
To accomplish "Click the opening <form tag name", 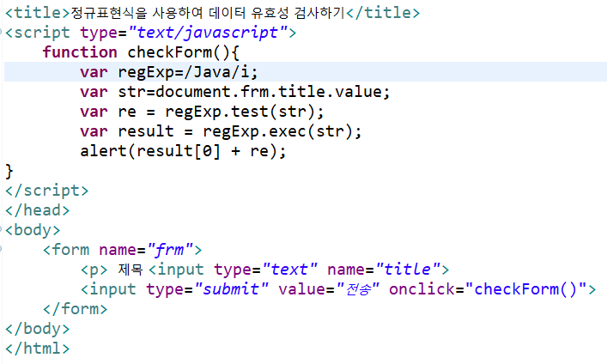I will coord(66,250).
